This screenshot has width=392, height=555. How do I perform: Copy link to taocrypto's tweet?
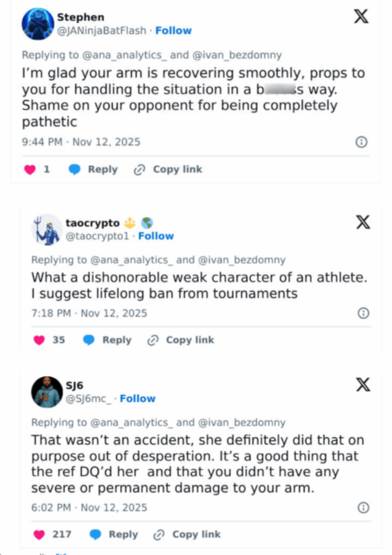coord(181,340)
